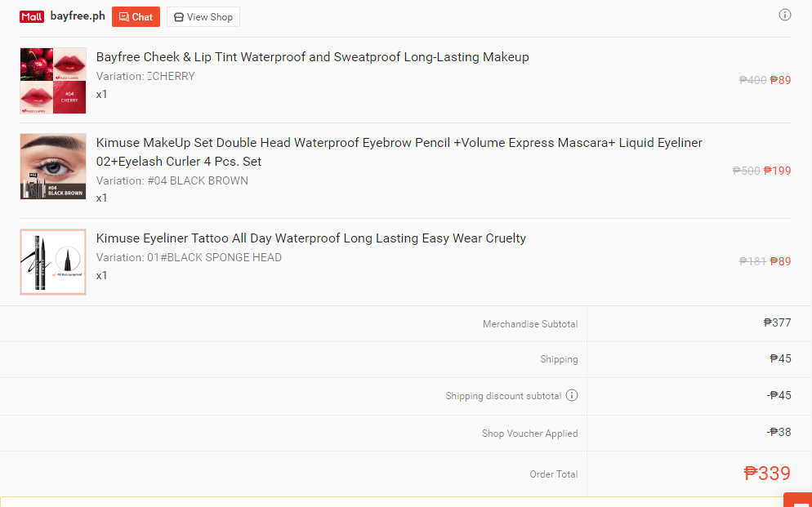Click the red Mall badge icon
Screen dimensions: 812x507
32,16
